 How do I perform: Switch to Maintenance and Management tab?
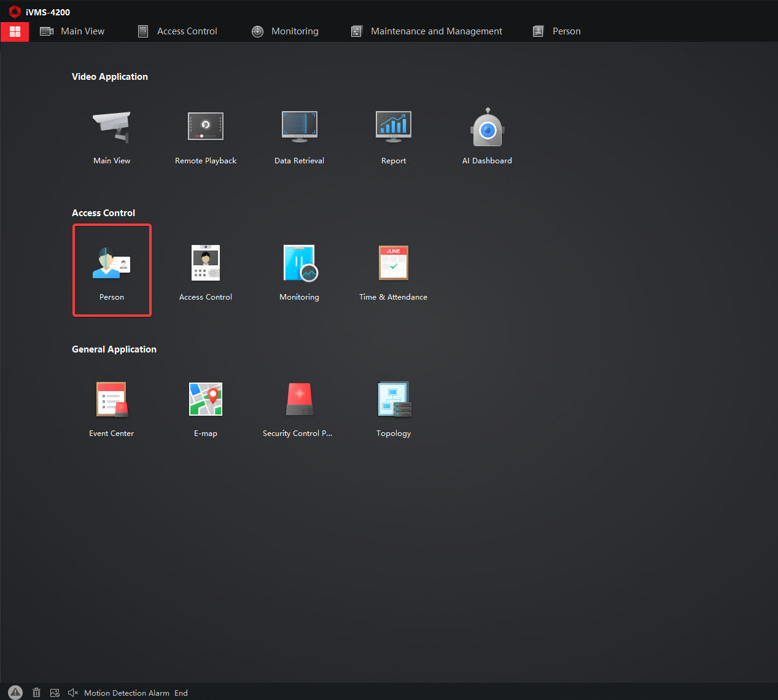427,31
